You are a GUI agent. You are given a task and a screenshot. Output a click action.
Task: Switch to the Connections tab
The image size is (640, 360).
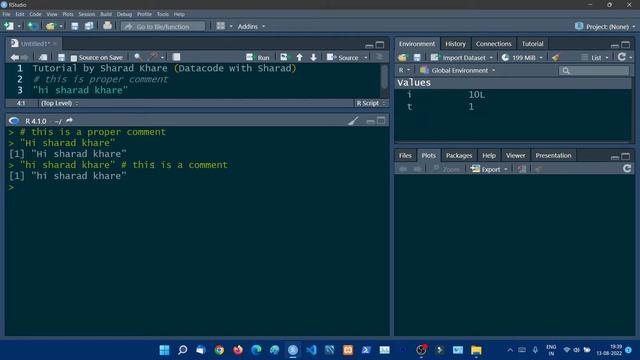[493, 44]
